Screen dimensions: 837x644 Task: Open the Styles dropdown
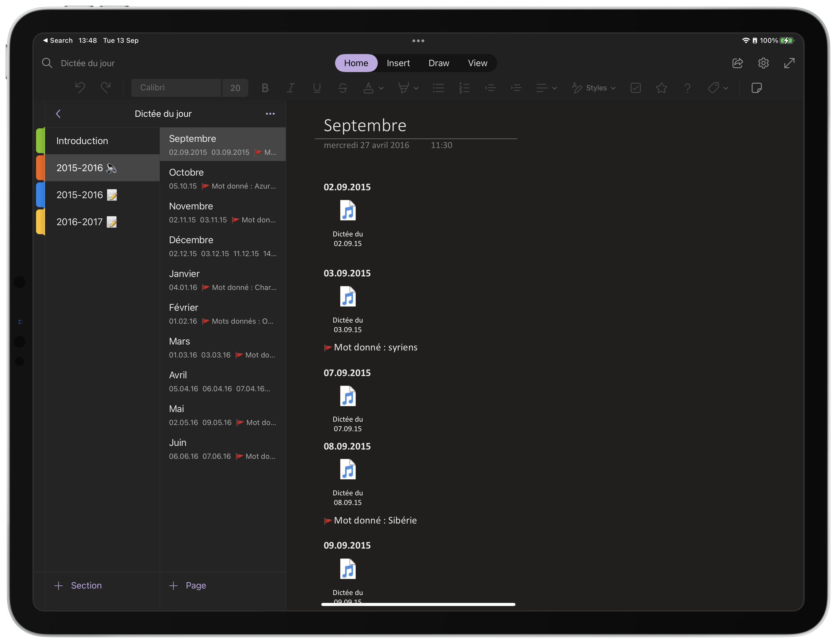coord(594,88)
